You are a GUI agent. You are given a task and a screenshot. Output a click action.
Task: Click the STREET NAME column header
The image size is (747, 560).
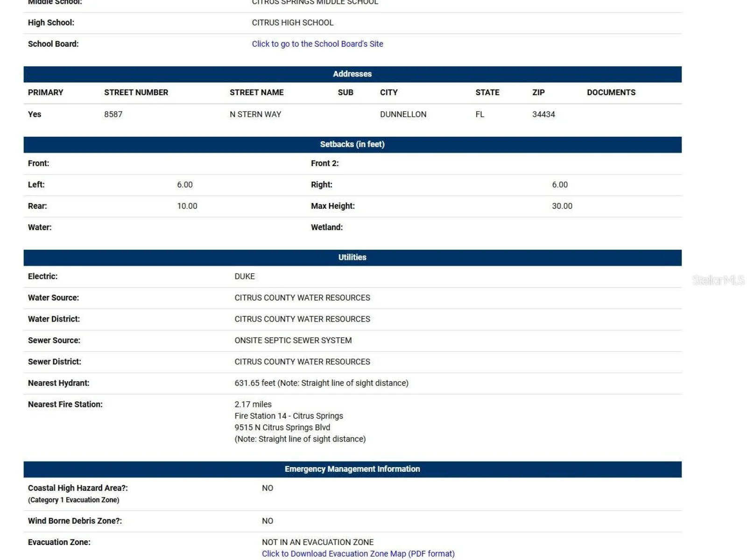pos(256,92)
